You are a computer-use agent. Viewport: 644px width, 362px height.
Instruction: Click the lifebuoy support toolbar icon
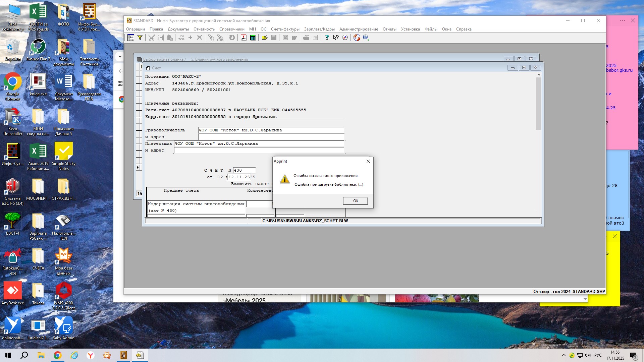tap(357, 38)
